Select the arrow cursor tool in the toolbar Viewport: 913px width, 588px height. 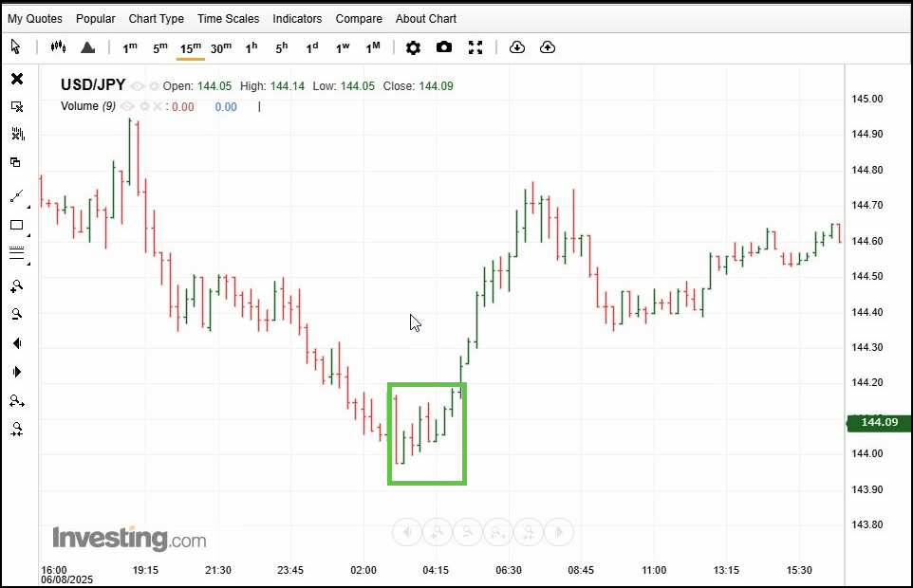pos(16,47)
